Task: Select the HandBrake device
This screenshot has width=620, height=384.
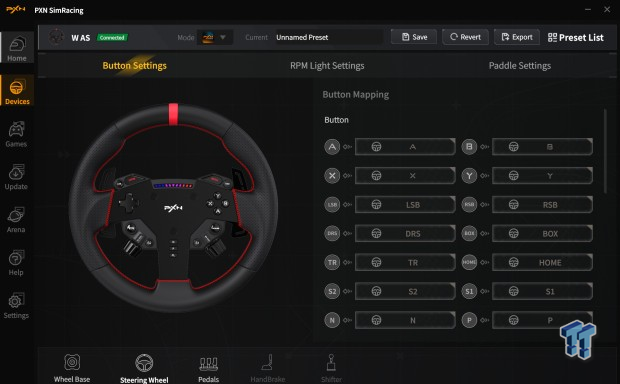Action: click(268, 369)
